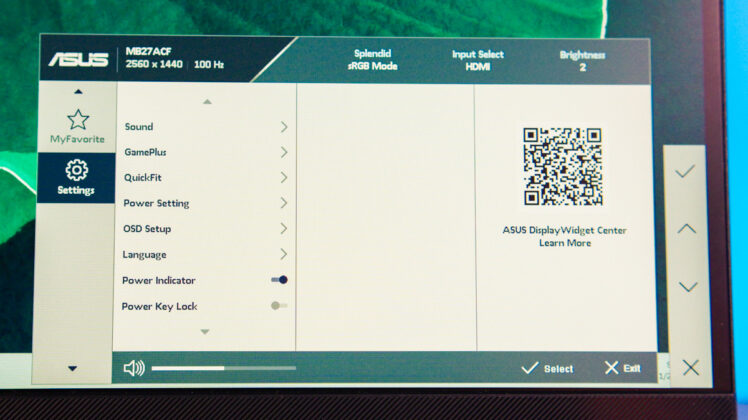The image size is (748, 420).
Task: Expand the Power Setting submenu arrow
Action: click(x=284, y=203)
